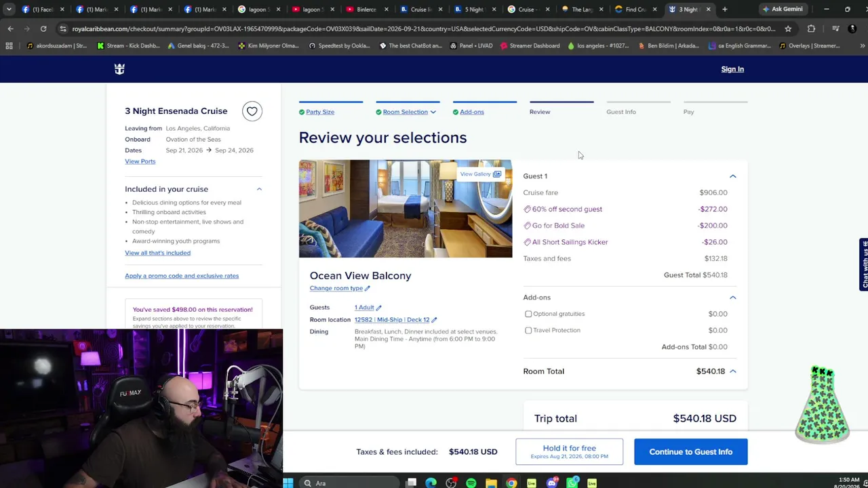Click Apply a promo code and exclusive rates
This screenshot has height=488, width=868.
coord(182,276)
